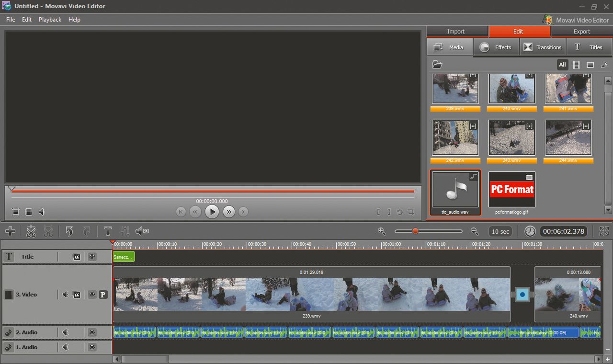Click the timeline horizontal scrollbar thumb

[145, 359]
